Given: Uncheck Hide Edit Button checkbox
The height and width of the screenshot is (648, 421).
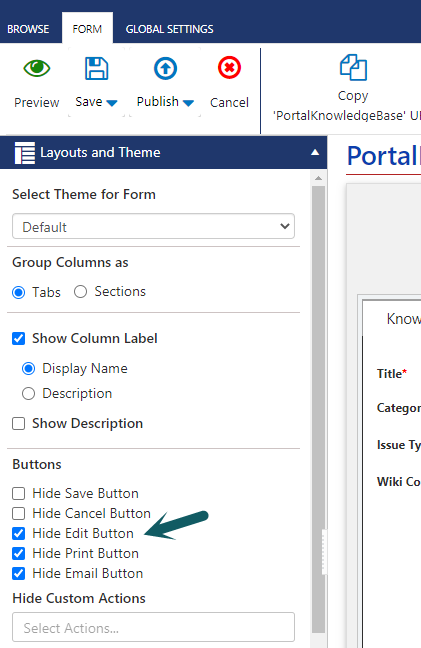Looking at the screenshot, I should (x=19, y=534).
